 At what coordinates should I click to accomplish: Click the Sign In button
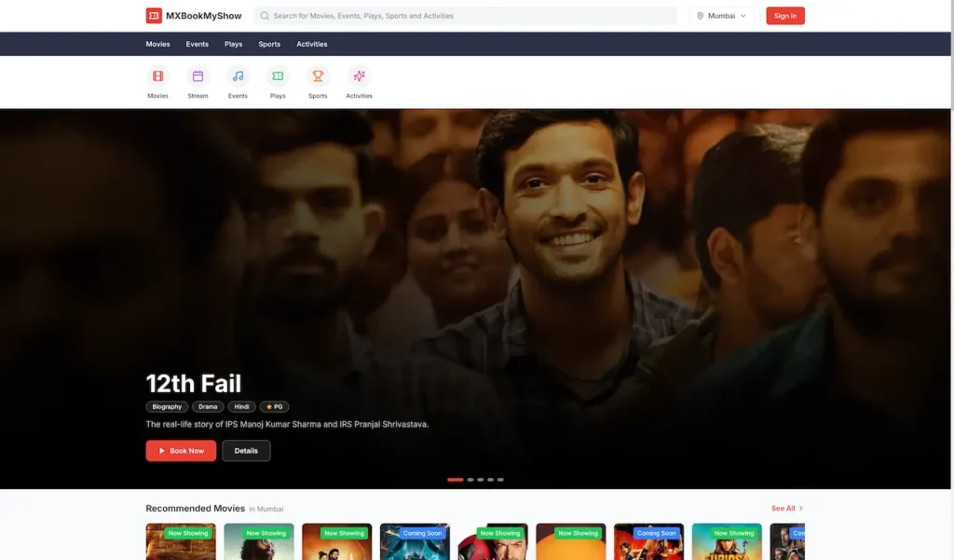784,16
